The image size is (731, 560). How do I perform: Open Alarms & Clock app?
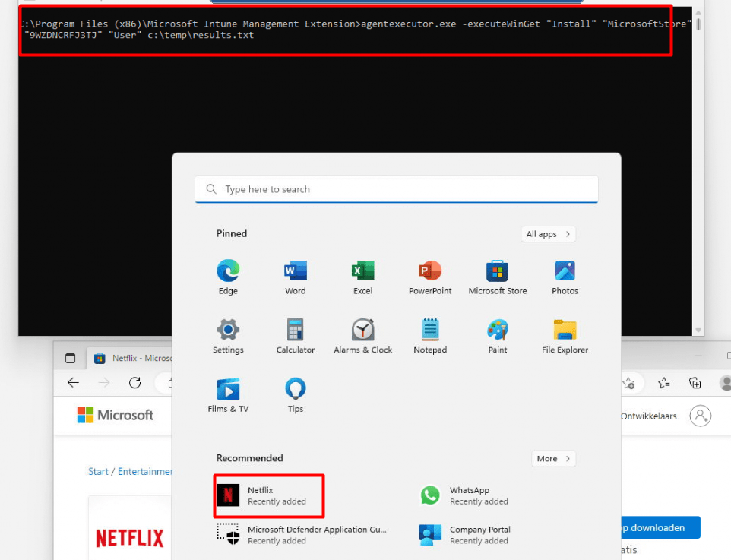(x=362, y=336)
